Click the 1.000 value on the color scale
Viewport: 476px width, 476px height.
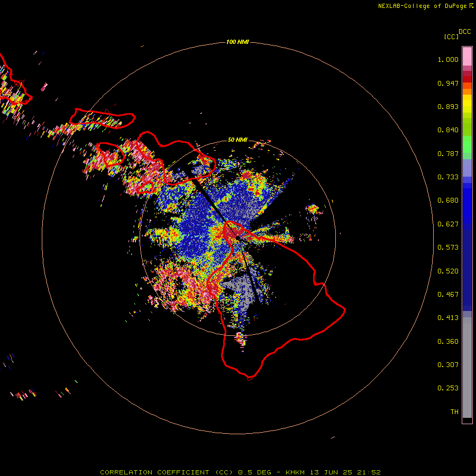coord(448,59)
